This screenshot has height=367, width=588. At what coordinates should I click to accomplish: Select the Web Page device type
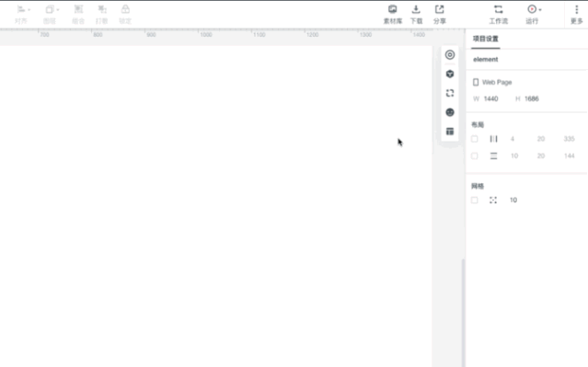click(x=497, y=82)
